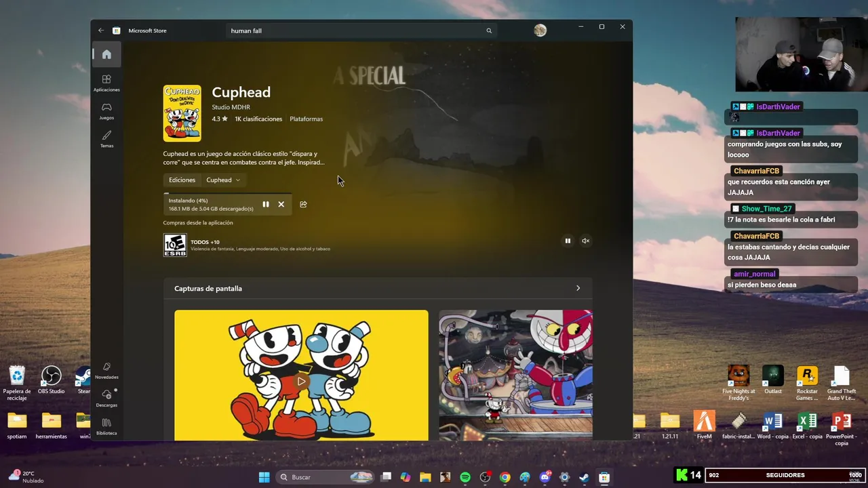This screenshot has height=488, width=868.
Task: Go back with the Store back arrow
Action: [101, 30]
